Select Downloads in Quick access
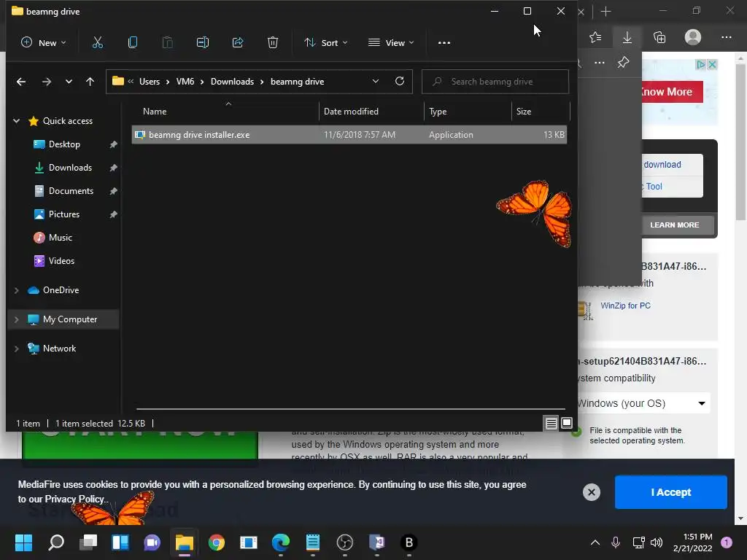 [70, 168]
